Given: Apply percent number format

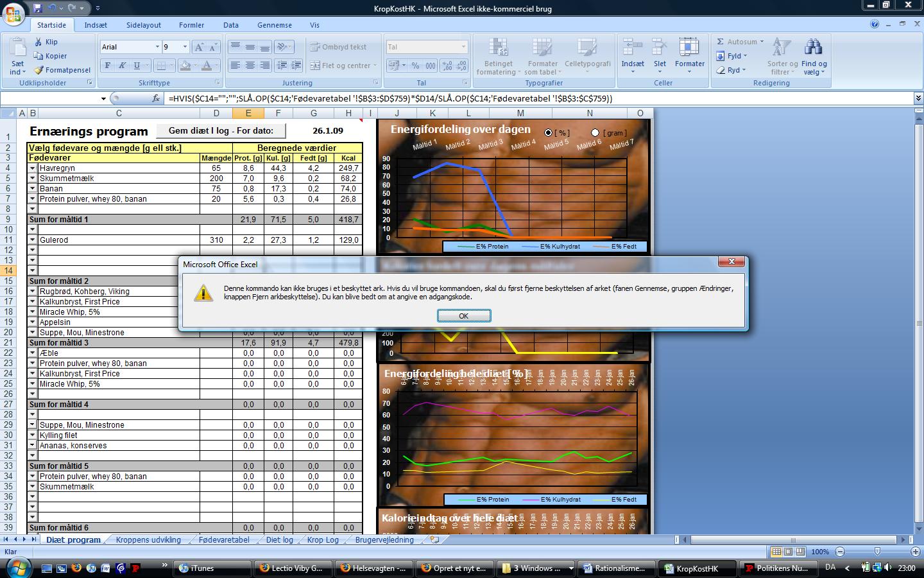Looking at the screenshot, I should click(415, 66).
